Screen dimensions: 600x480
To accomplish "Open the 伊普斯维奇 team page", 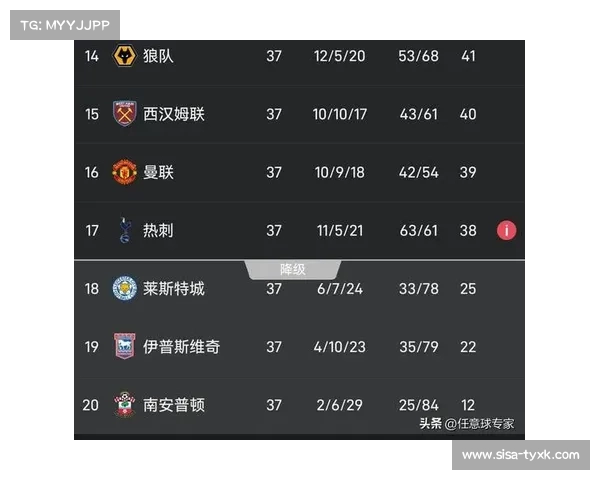I will (x=181, y=346).
